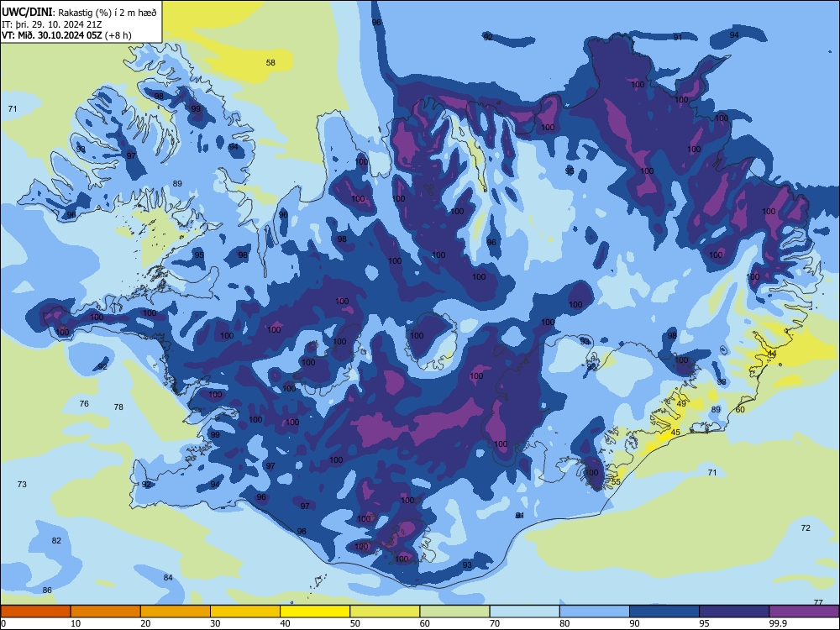Click the "76" humidity value on the map
The height and width of the screenshot is (630, 840).
84,403
